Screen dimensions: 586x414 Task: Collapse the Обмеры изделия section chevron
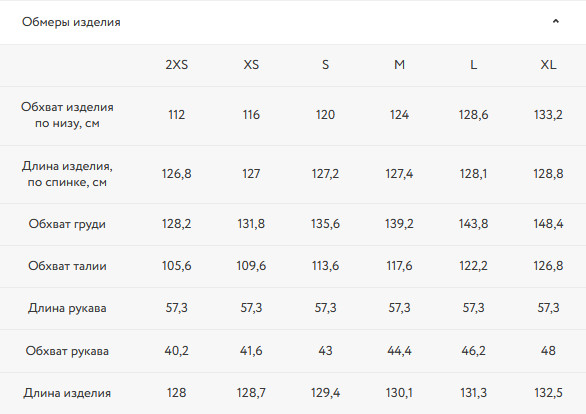coord(556,21)
